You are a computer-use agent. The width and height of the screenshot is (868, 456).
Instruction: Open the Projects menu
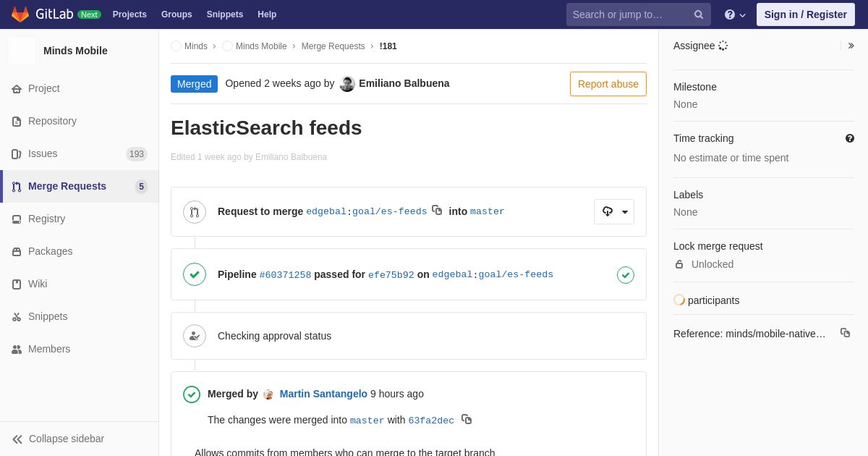pyautogui.click(x=129, y=14)
